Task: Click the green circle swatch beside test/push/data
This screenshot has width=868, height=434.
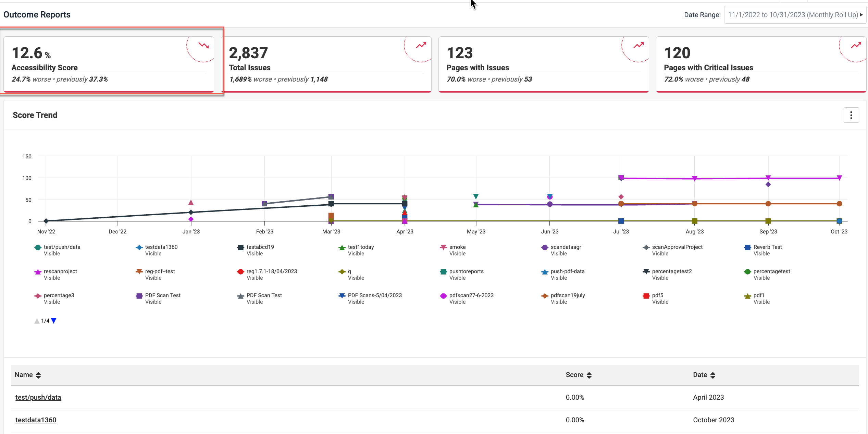Action: tap(37, 247)
